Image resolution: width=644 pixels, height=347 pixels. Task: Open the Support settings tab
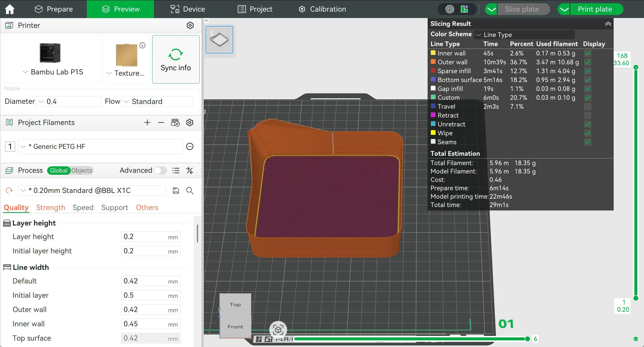coord(114,208)
